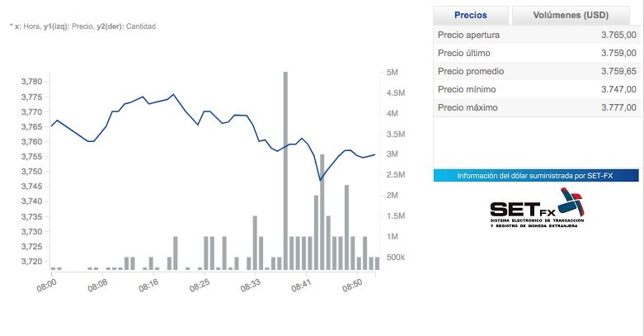Image resolution: width=644 pixels, height=336 pixels.
Task: Click the SET-FX information banner
Action: pyautogui.click(x=536, y=176)
